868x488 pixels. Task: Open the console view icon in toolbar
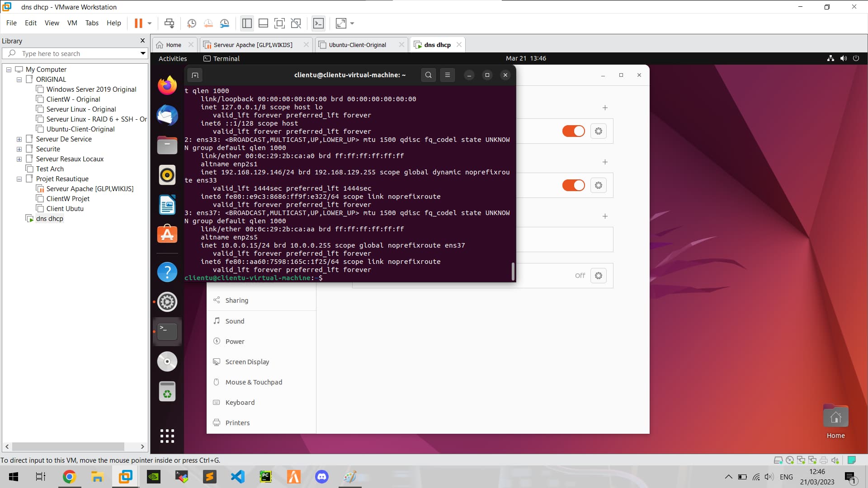click(x=318, y=23)
